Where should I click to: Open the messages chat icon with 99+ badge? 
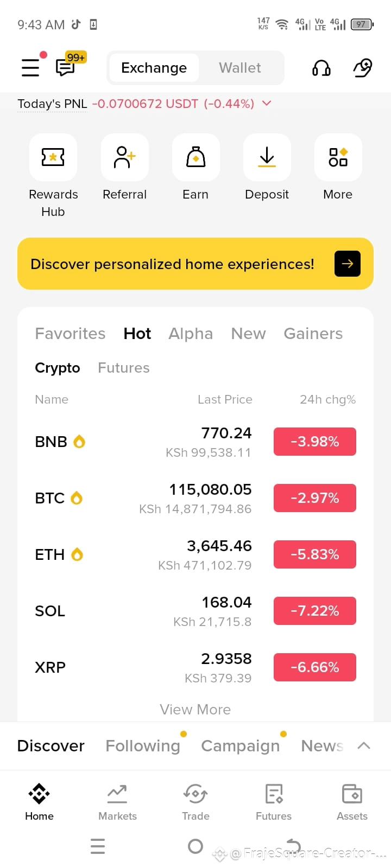66,67
